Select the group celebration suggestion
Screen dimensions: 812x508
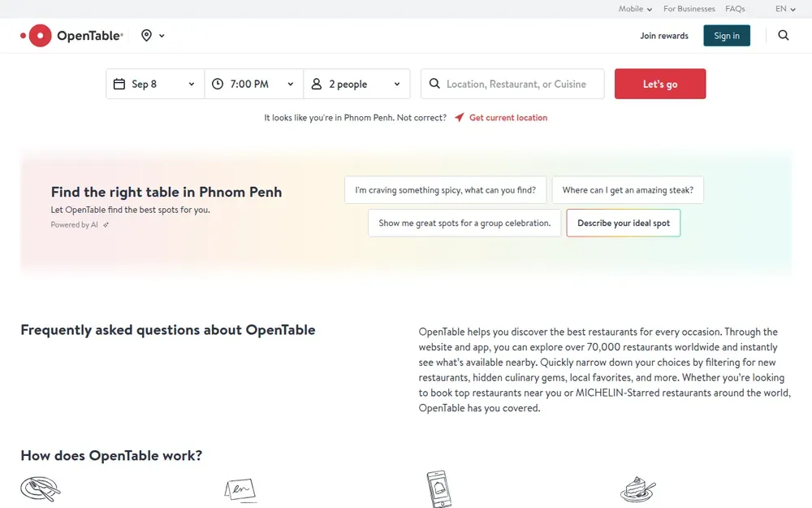[464, 223]
